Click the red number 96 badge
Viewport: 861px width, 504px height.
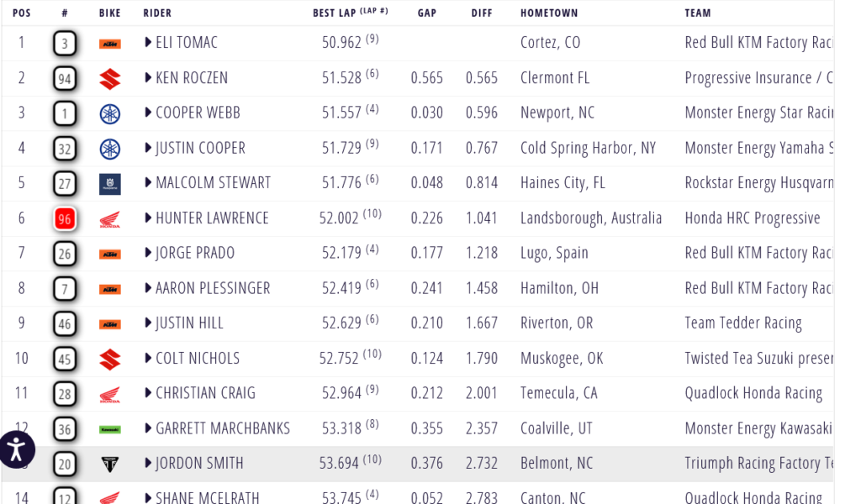pyautogui.click(x=65, y=219)
